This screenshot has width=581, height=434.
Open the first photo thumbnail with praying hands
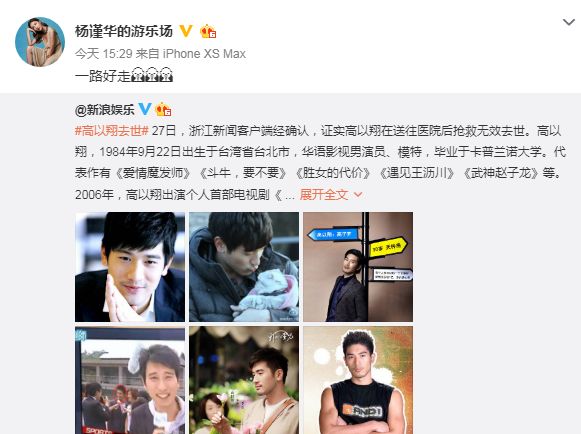click(x=130, y=267)
